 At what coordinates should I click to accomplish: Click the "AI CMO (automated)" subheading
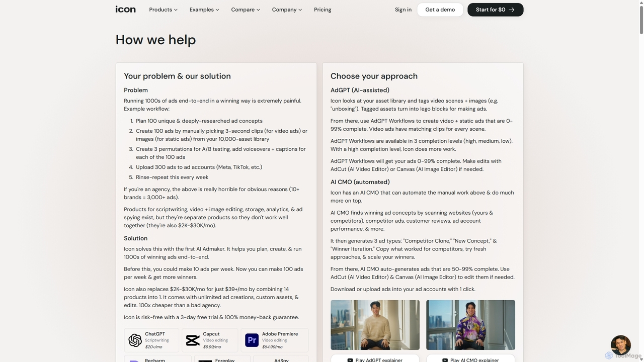coord(360,182)
